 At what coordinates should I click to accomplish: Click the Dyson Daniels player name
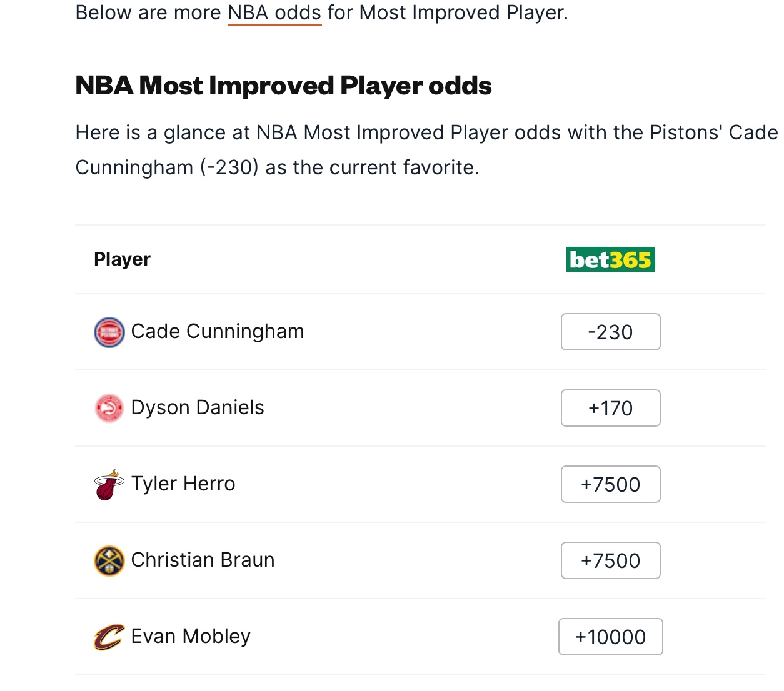coord(198,407)
